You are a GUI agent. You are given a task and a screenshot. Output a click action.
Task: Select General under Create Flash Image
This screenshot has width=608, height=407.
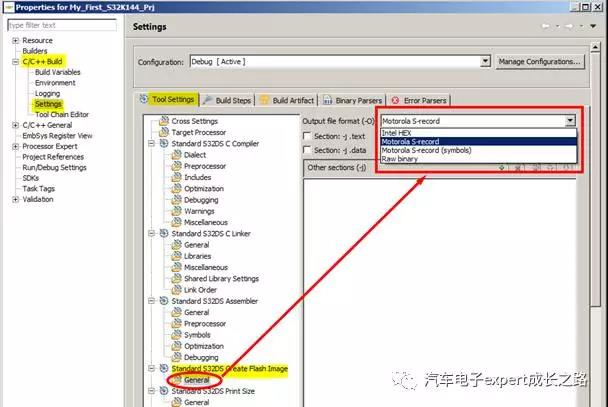[x=196, y=380]
